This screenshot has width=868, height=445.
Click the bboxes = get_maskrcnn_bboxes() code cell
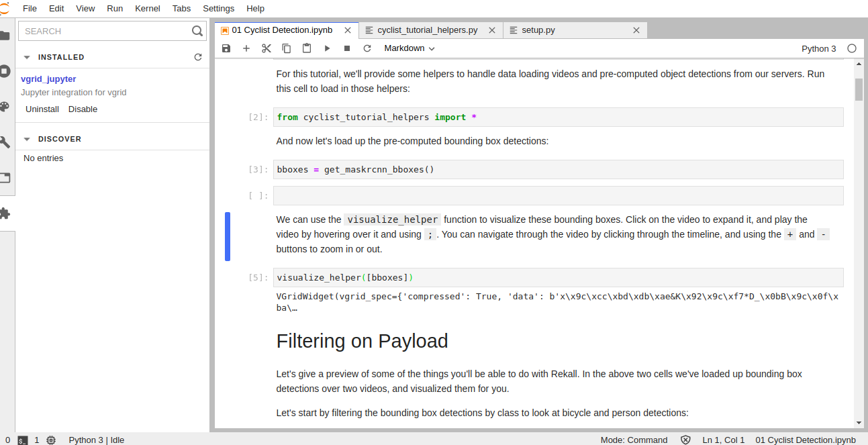558,170
